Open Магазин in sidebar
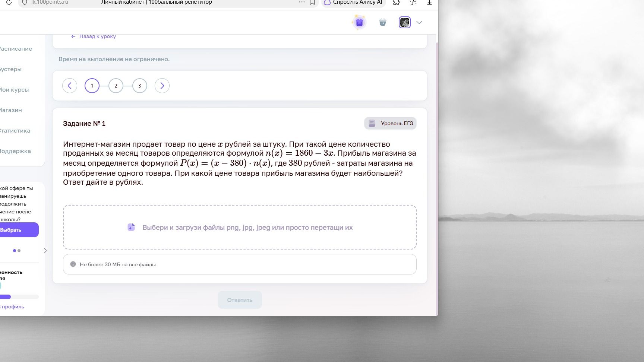Image resolution: width=644 pixels, height=362 pixels. 10,110
